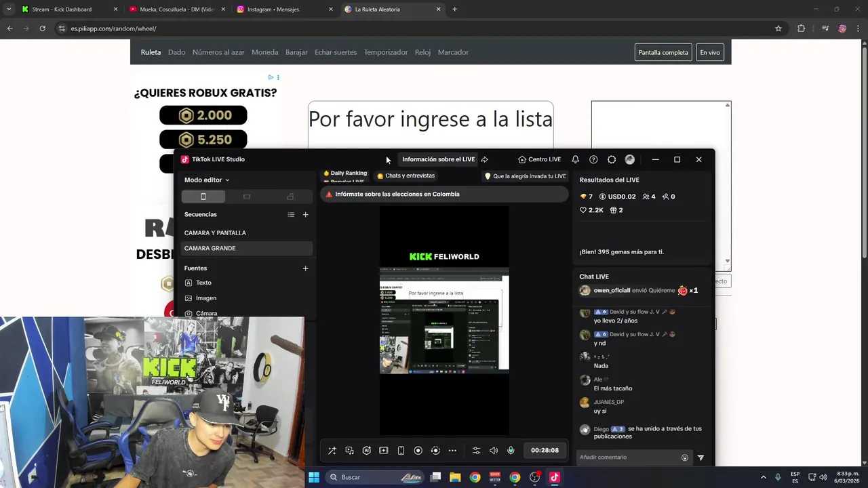Open the three-dots more options menu
The image size is (868, 488).
[x=452, y=451]
